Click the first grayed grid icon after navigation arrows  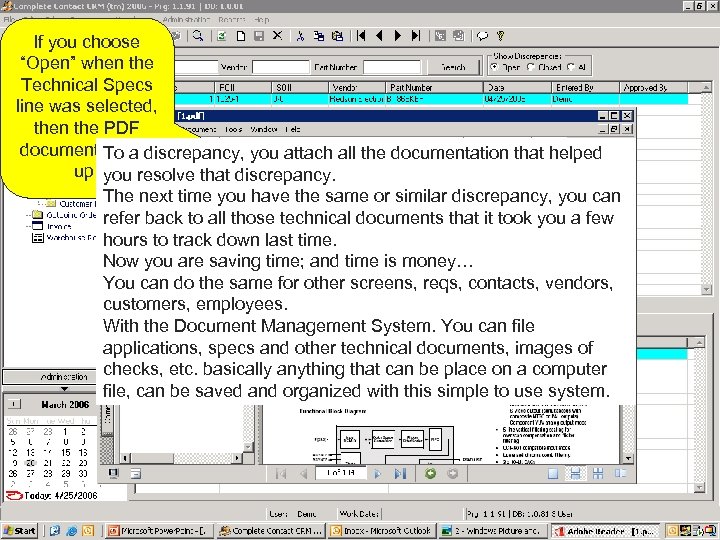coord(440,36)
